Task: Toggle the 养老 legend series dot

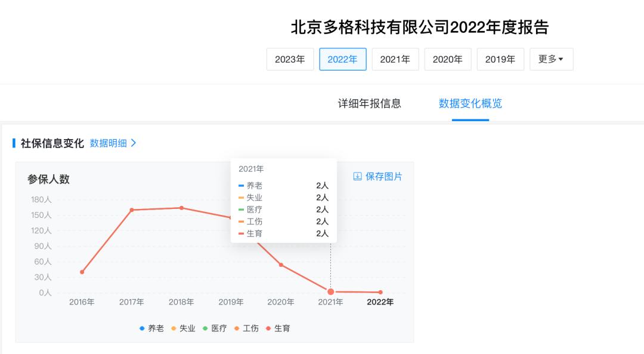Action: coord(142,328)
